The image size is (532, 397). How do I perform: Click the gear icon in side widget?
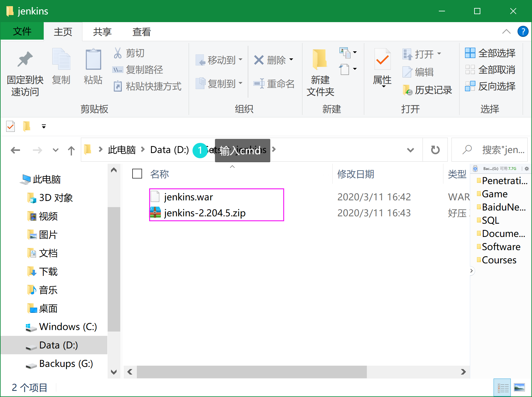click(x=526, y=169)
